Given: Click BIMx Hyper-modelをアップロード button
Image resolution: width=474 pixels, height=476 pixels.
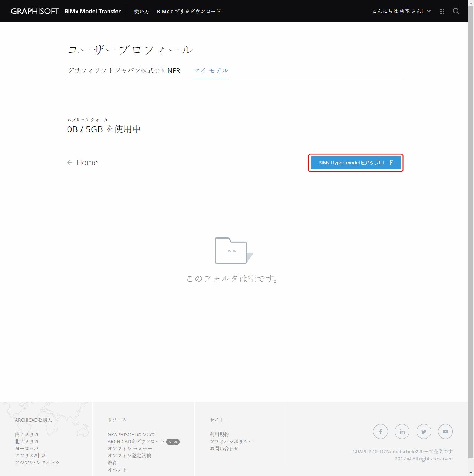Looking at the screenshot, I should [356, 163].
